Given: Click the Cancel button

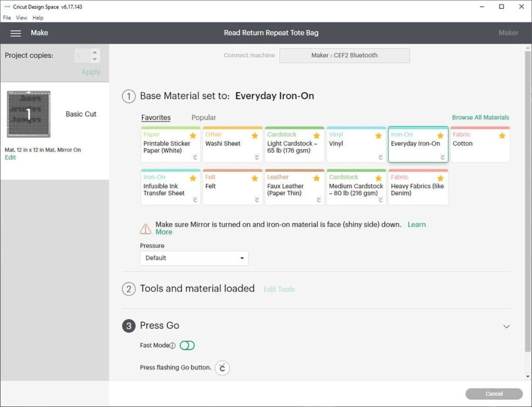Looking at the screenshot, I should [494, 394].
